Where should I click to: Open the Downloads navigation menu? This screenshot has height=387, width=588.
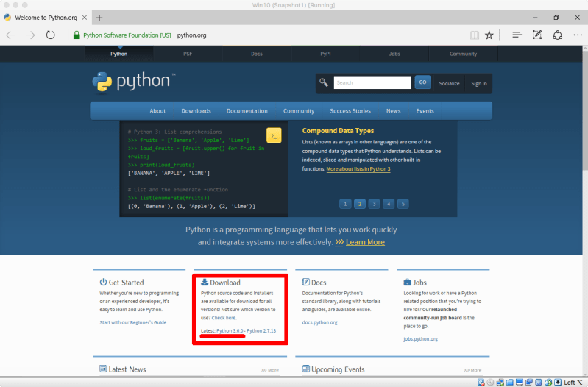coord(196,111)
